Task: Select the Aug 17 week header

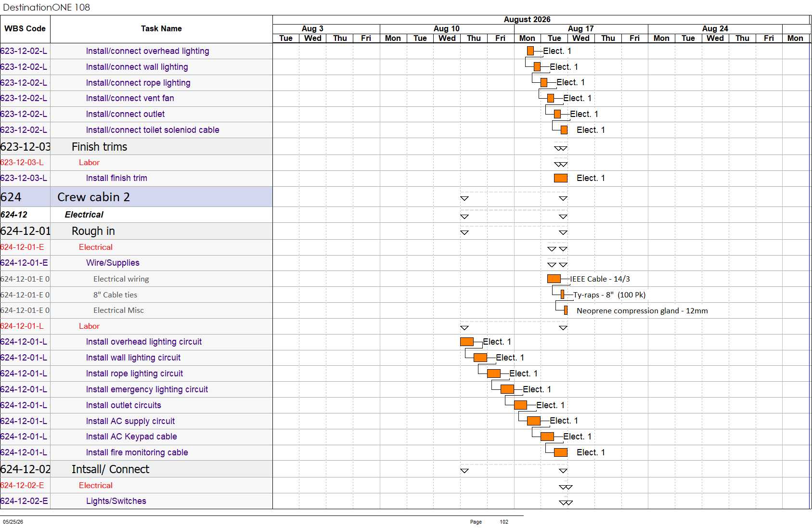Action: point(581,29)
